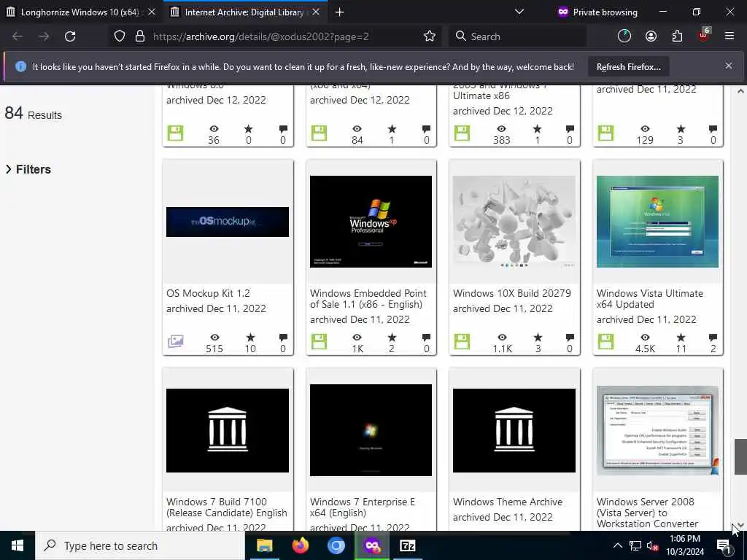Expand the list all tabs dropdown

519,12
